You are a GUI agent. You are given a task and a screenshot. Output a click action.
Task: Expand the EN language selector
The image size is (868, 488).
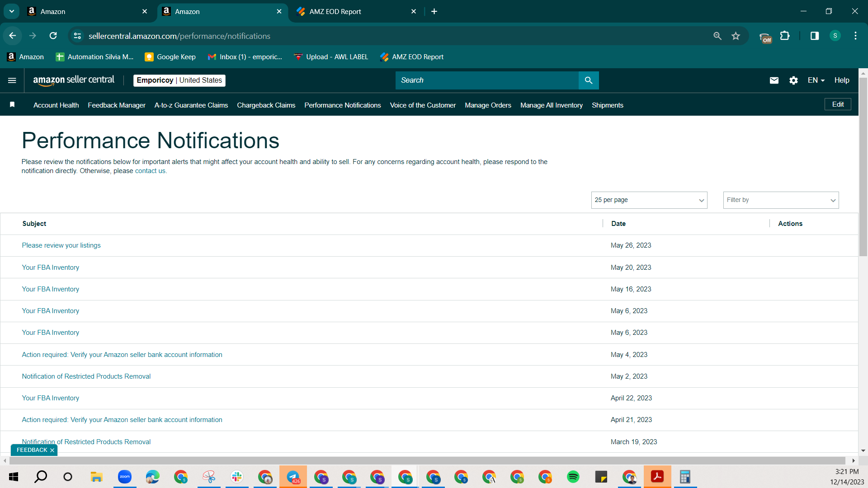[x=816, y=80]
